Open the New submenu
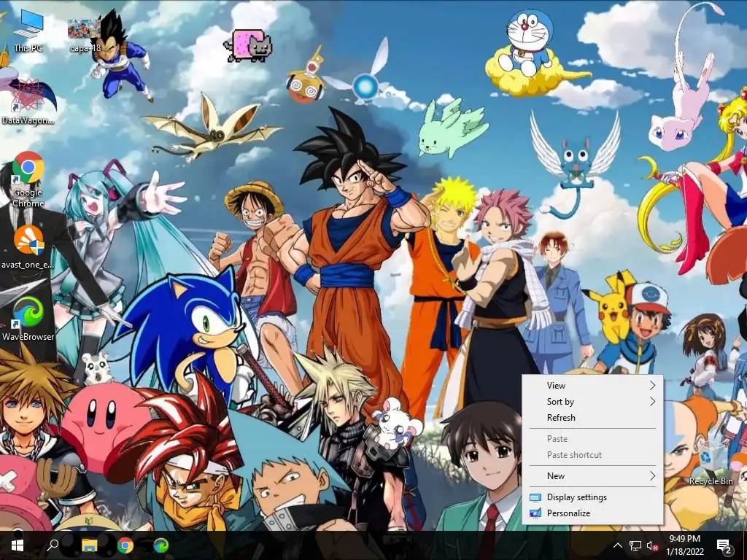This screenshot has height=560, width=747. point(592,475)
